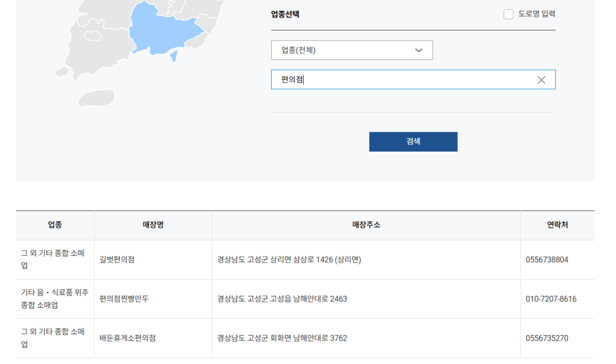Enable the 도로명 입력 checkbox
This screenshot has width=616, height=364.
tap(508, 13)
